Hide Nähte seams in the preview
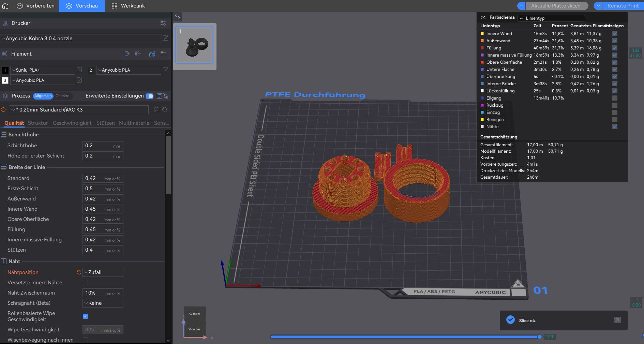This screenshot has width=644, height=344. coord(615,127)
